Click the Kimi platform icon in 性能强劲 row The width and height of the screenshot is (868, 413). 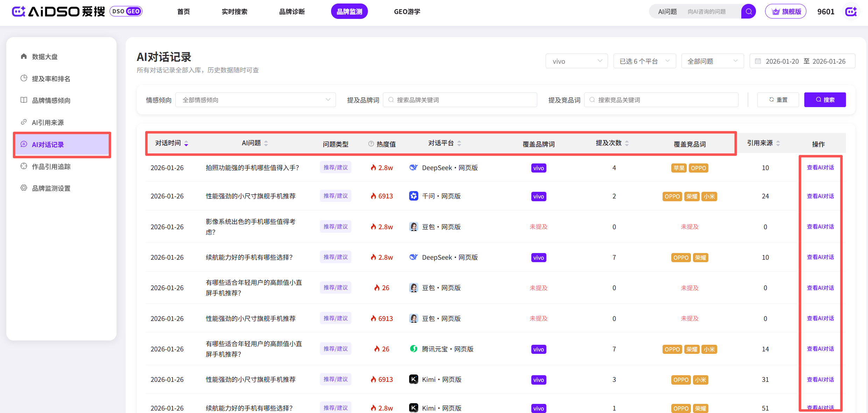click(x=413, y=379)
